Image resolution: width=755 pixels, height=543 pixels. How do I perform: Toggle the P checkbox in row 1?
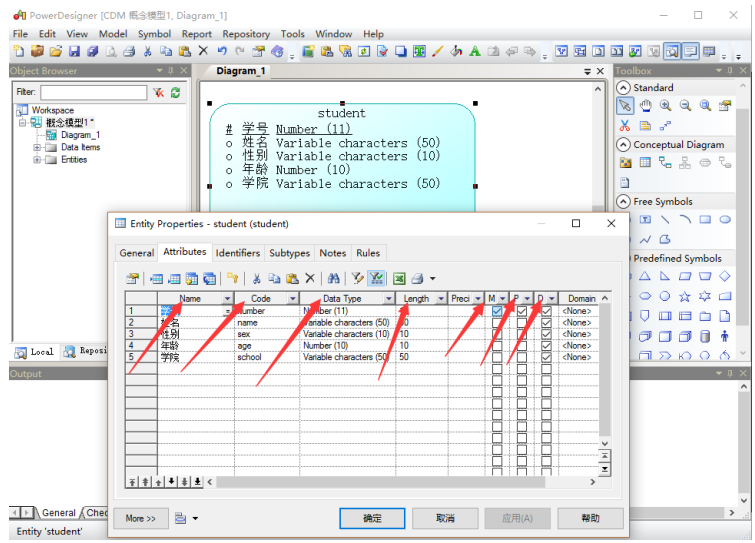click(521, 311)
